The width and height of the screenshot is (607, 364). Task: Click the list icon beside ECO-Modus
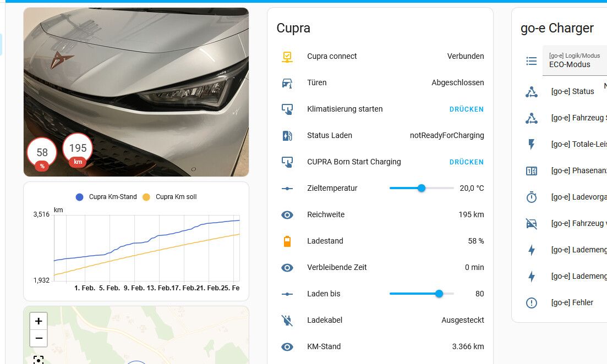pyautogui.click(x=532, y=60)
